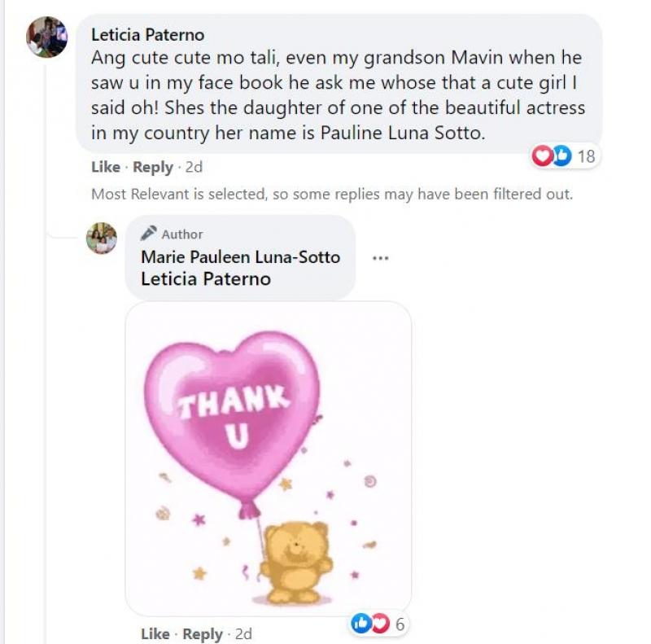Reply to Leticia Paterno's comment
The height and width of the screenshot is (644, 651).
153,167
